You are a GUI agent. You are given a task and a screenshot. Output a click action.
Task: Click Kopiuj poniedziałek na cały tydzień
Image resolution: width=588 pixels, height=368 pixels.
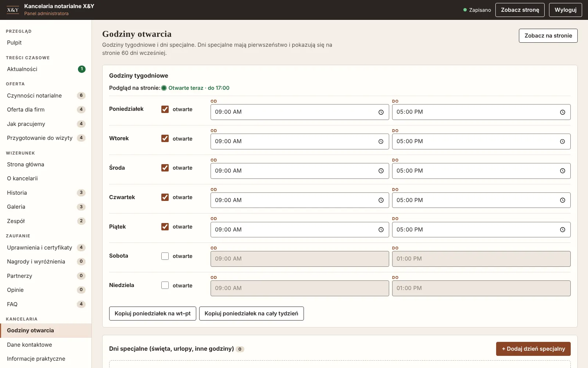pyautogui.click(x=251, y=314)
